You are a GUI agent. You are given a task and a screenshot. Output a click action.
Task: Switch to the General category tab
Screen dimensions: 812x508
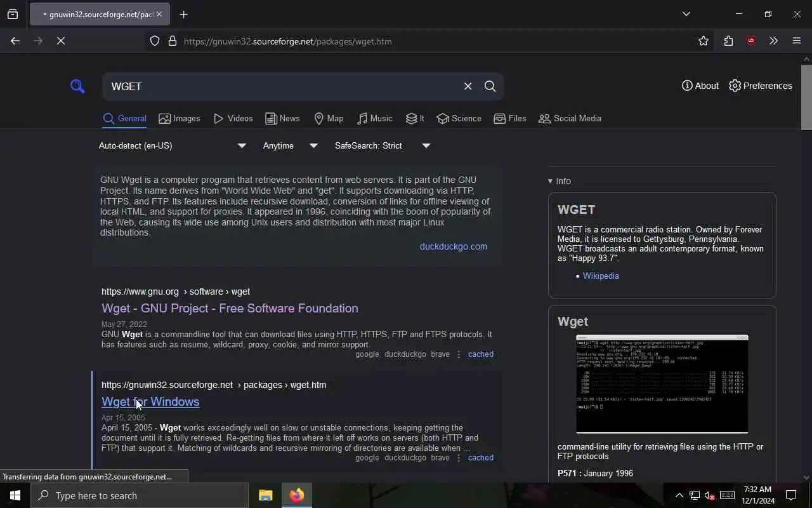[x=125, y=119]
